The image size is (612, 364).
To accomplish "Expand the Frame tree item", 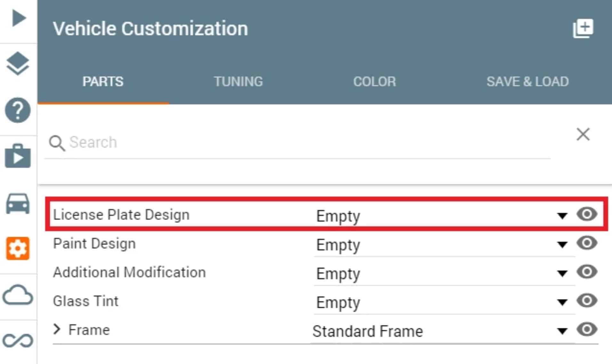I will [57, 329].
